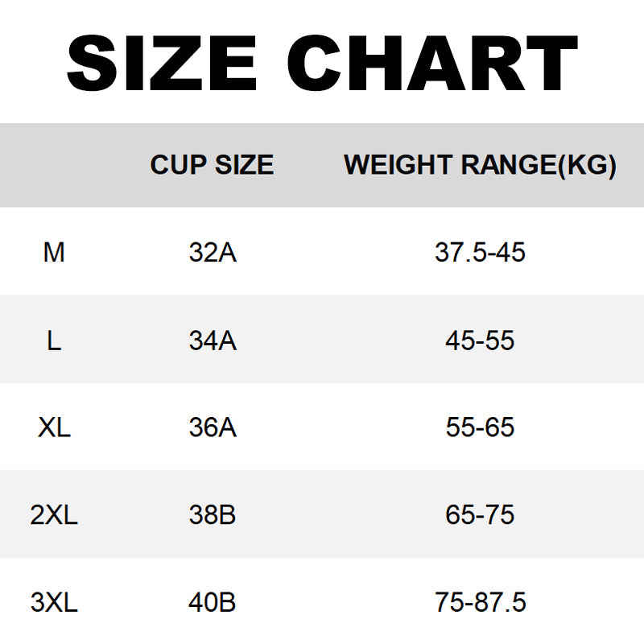This screenshot has width=644, height=644.
Task: Click the 65-75 weight range cell
Action: [x=480, y=515]
